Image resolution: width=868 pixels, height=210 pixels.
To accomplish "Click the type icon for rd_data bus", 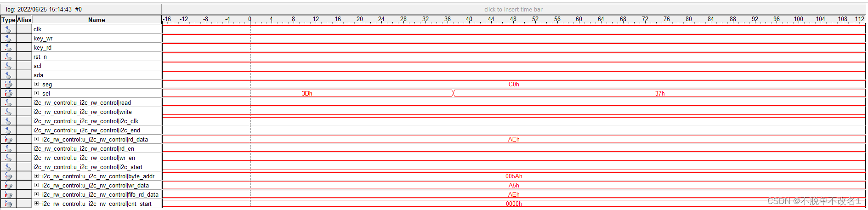I will point(8,139).
